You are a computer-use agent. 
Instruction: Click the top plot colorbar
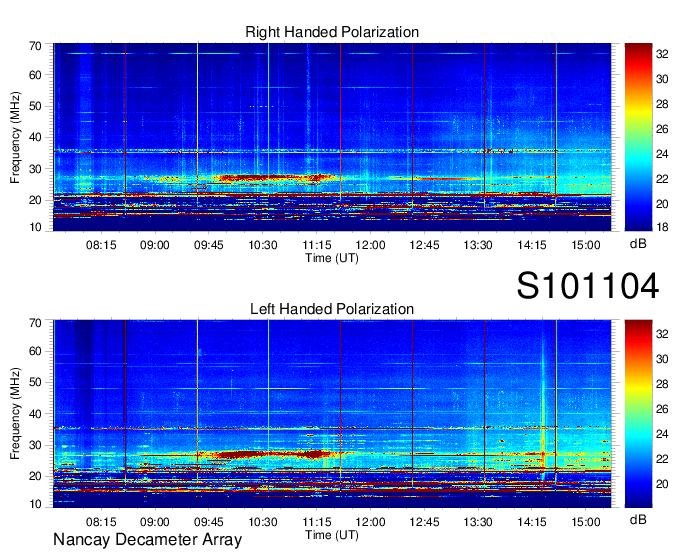tap(638, 137)
